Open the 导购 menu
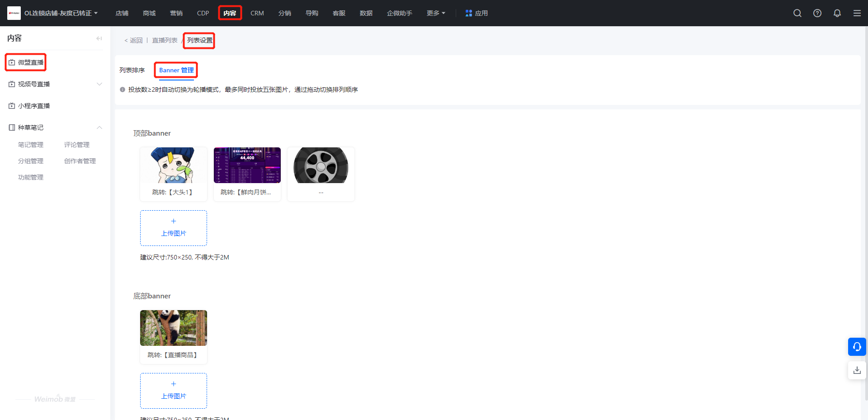Viewport: 868px width, 420px height. pyautogui.click(x=312, y=13)
